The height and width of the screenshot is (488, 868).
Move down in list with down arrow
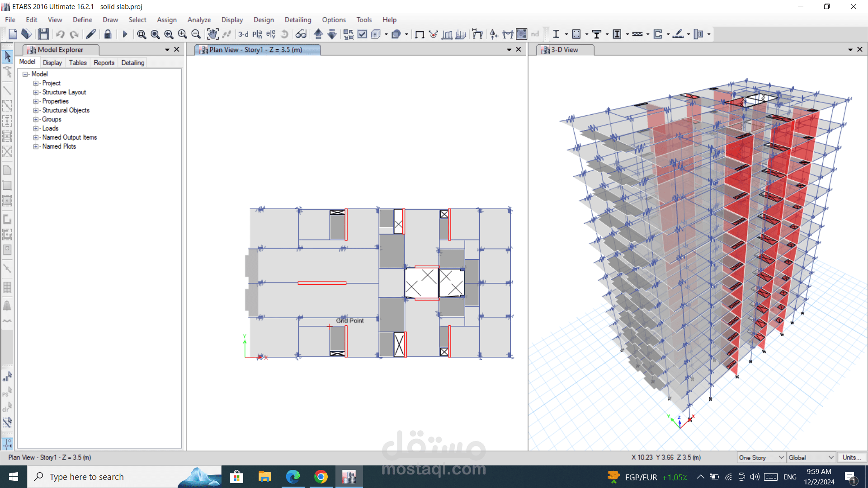click(x=332, y=34)
